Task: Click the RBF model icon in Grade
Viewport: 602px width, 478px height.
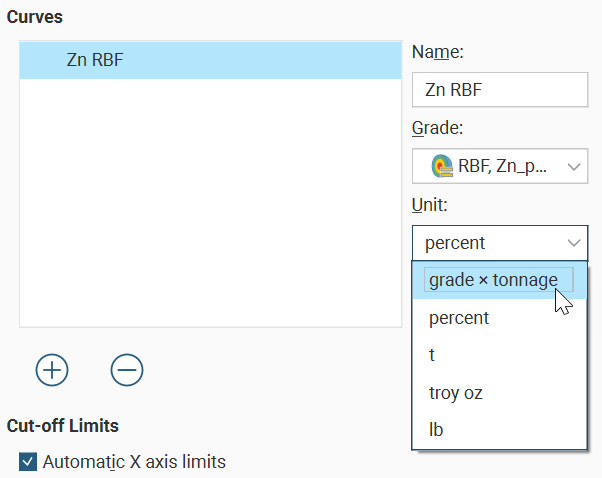Action: click(x=442, y=166)
